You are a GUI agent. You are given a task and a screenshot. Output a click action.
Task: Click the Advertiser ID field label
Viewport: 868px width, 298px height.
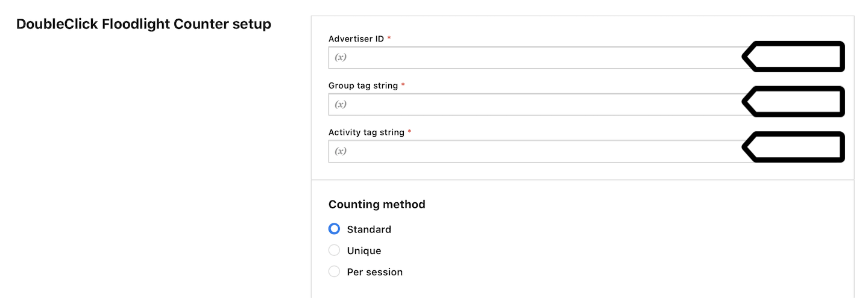(x=356, y=39)
